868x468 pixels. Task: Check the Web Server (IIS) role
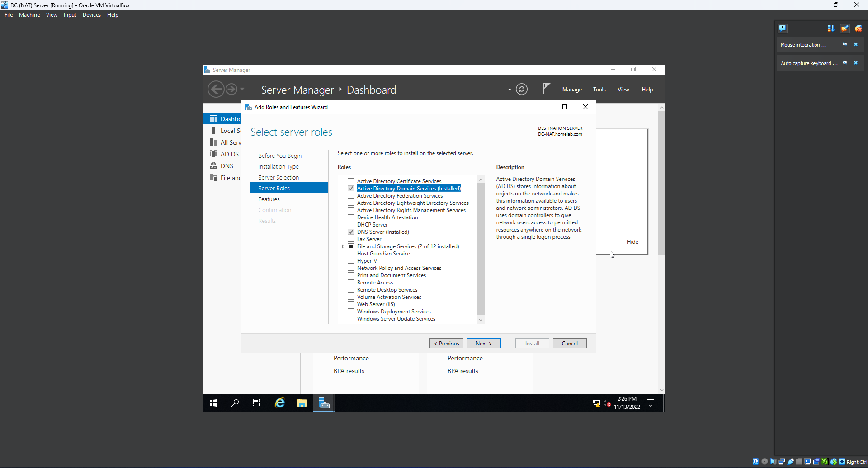(x=351, y=304)
